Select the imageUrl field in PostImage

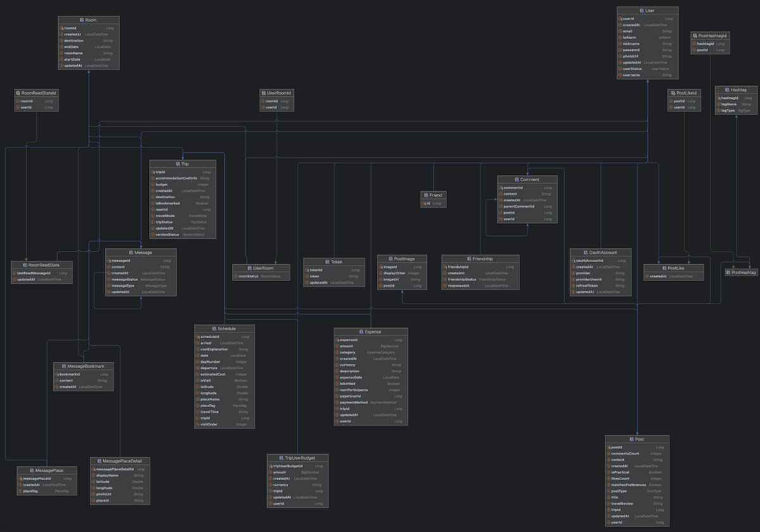click(x=395, y=279)
